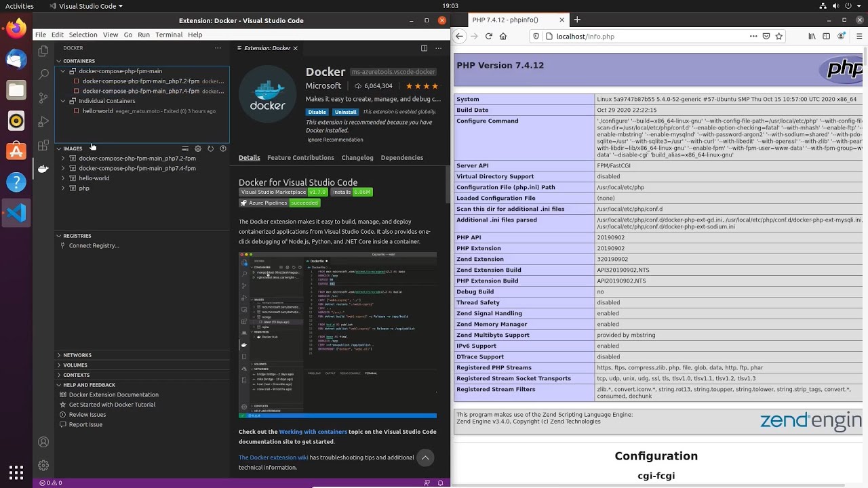
Task: Save page to Pocket in Firefox
Action: (766, 36)
